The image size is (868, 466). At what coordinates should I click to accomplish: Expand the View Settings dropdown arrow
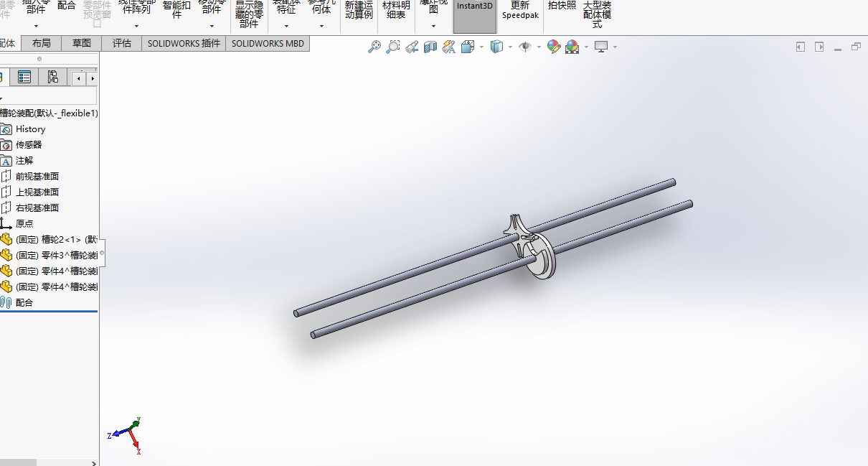(x=615, y=47)
